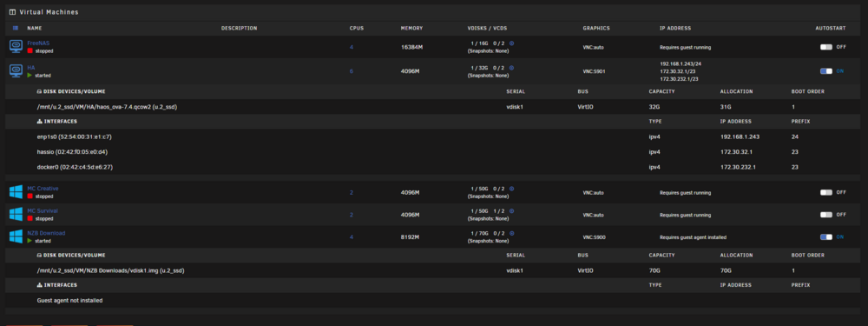
Task: Click the 31G allocation value for HA disk
Action: coord(725,106)
